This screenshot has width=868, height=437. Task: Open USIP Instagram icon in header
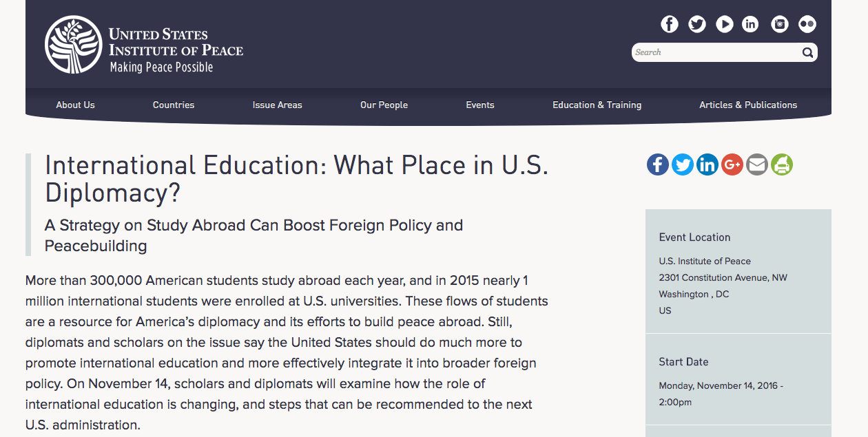pyautogui.click(x=780, y=24)
